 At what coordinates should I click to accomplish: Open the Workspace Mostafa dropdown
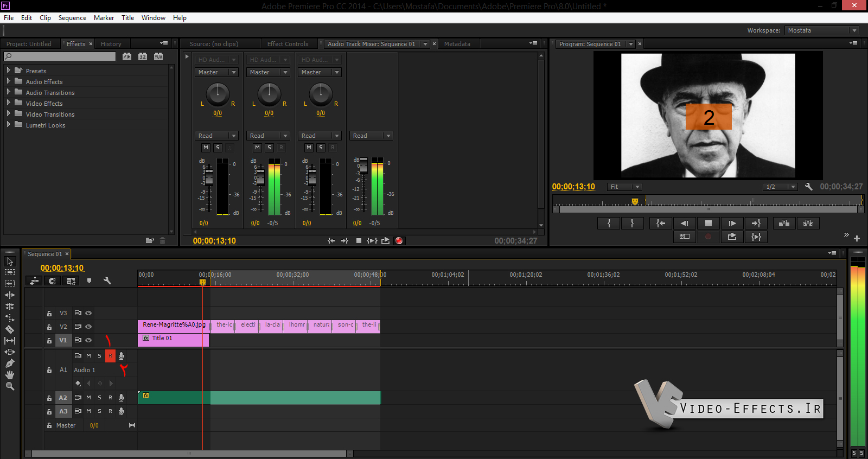coord(822,30)
